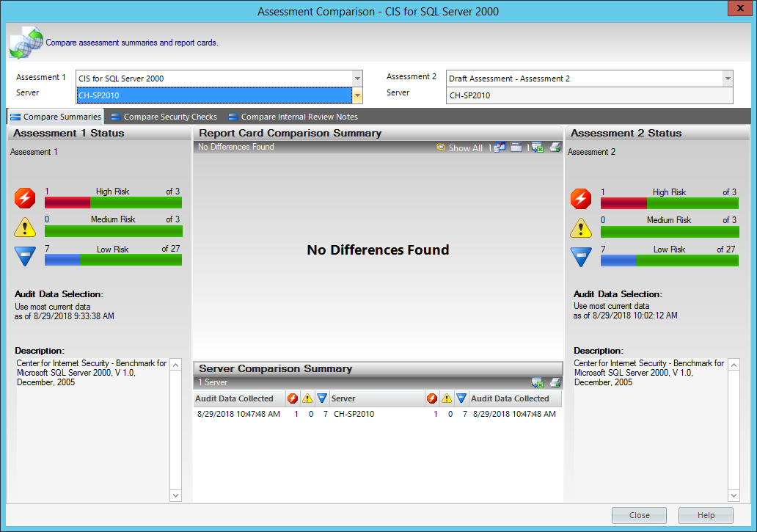Click left 8/29/2018 10:47:48 AM audit date cell

tap(238, 414)
